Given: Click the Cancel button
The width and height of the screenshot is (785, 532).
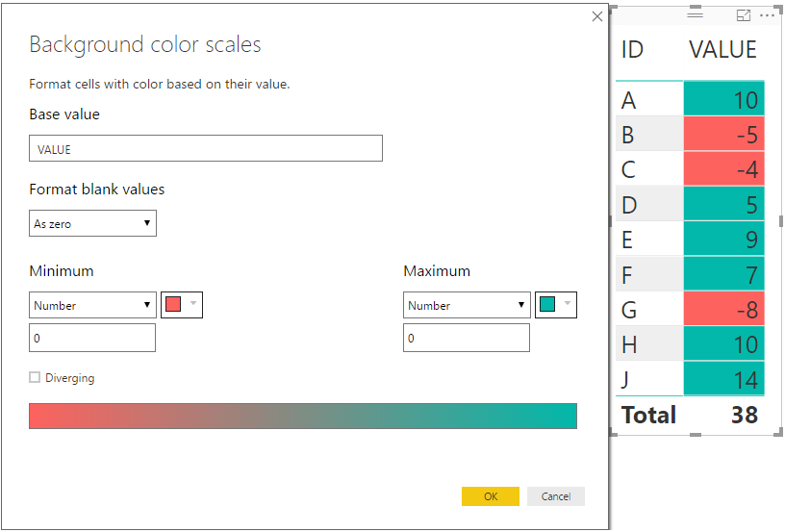Looking at the screenshot, I should [556, 496].
